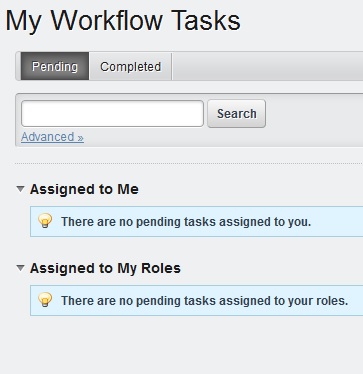Click lightbulb icon in your-roles message
The height and width of the screenshot is (374, 363).
pos(45,300)
